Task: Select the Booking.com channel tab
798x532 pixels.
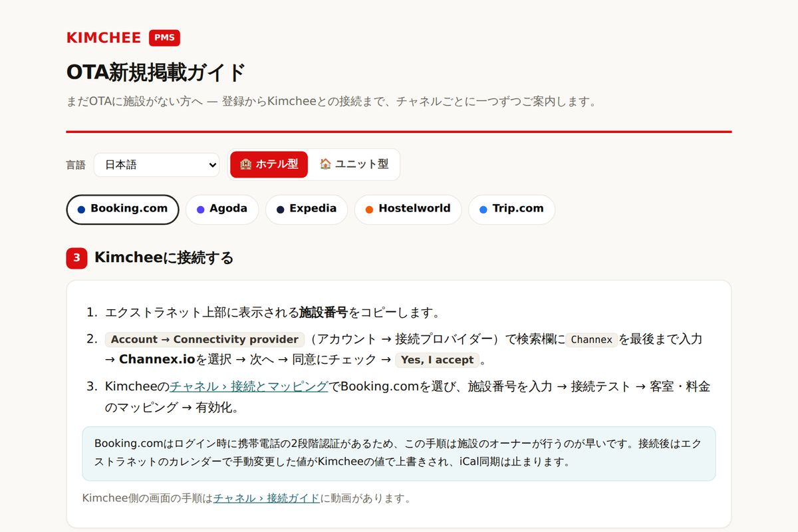Action: point(122,209)
